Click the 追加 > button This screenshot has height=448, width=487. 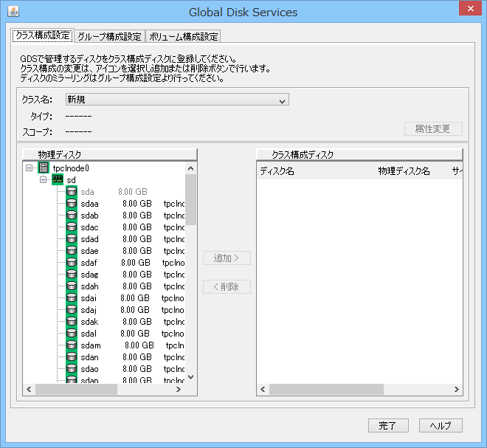tap(227, 258)
